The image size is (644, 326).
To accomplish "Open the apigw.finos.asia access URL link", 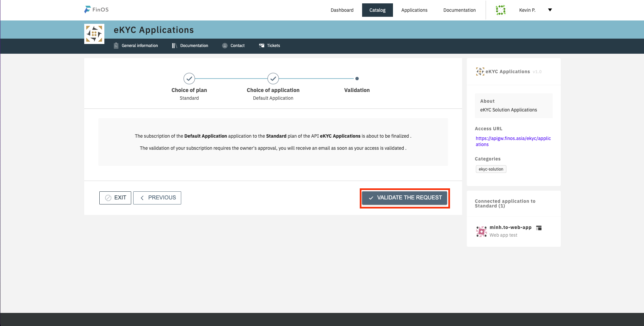I will click(513, 141).
